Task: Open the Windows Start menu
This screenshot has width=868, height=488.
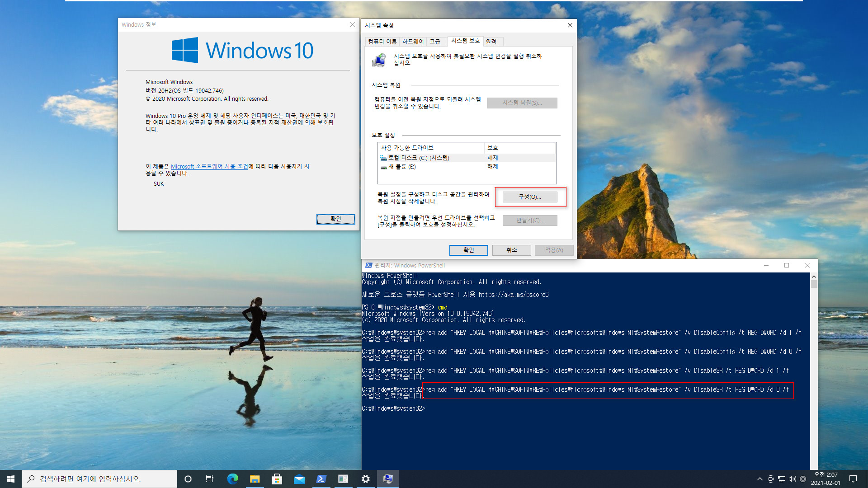Action: (11, 479)
